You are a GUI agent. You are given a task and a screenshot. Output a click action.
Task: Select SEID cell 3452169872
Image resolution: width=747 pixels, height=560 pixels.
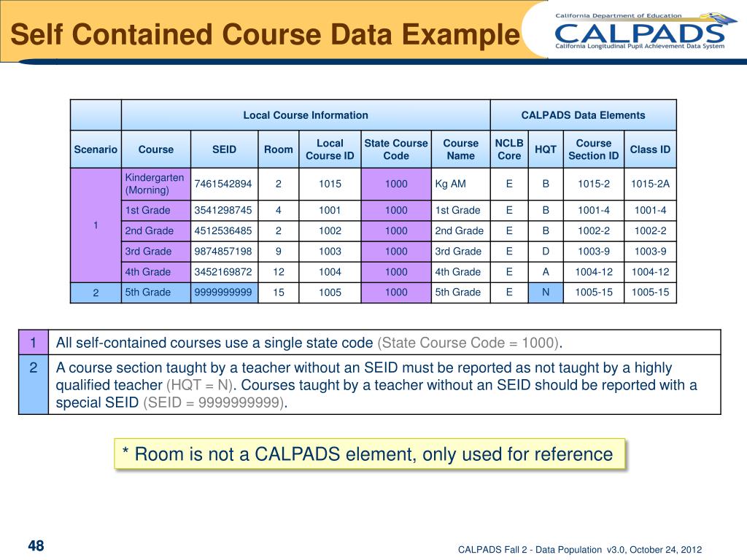(224, 272)
